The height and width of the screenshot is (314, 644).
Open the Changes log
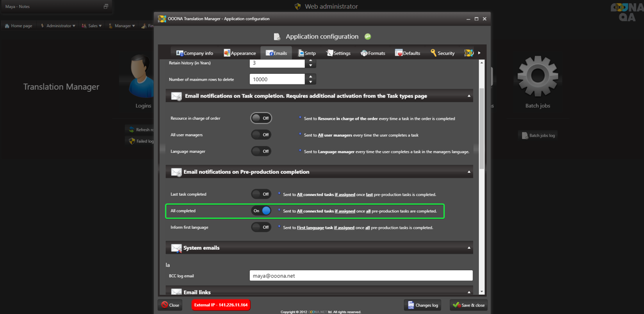(423, 305)
